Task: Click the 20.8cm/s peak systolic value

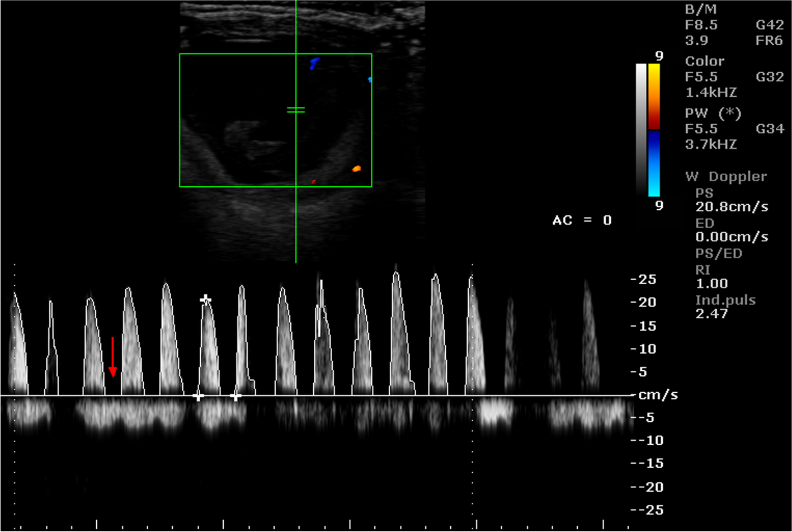Action: click(732, 207)
